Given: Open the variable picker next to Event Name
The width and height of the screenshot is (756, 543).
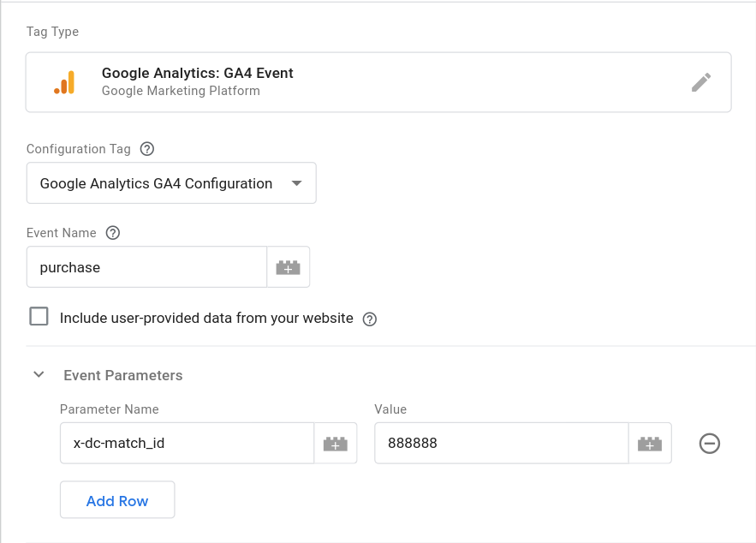Looking at the screenshot, I should click(289, 266).
